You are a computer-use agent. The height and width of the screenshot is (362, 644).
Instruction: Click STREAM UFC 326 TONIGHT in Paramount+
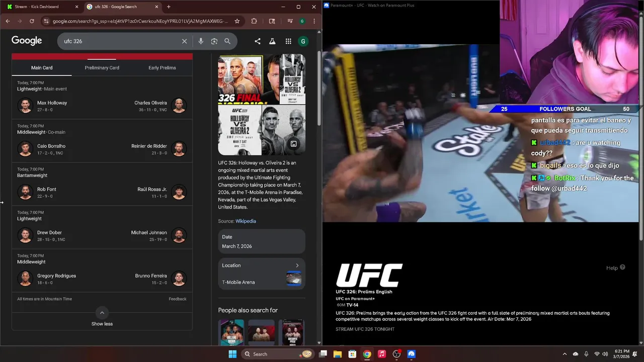pyautogui.click(x=365, y=329)
